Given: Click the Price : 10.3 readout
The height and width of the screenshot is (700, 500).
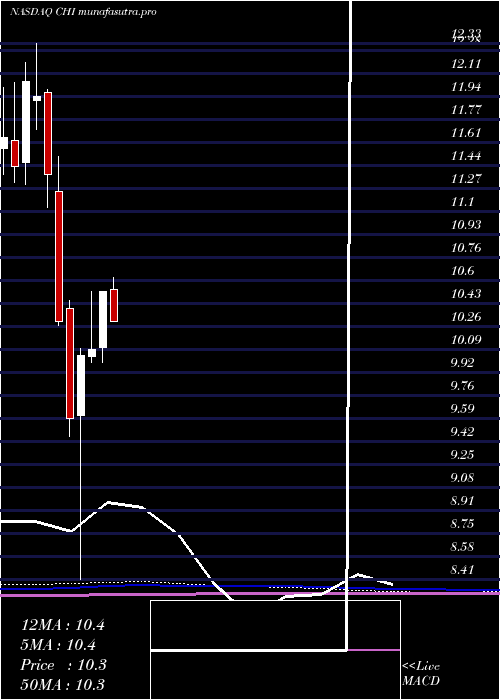Looking at the screenshot, I should coord(64,665).
